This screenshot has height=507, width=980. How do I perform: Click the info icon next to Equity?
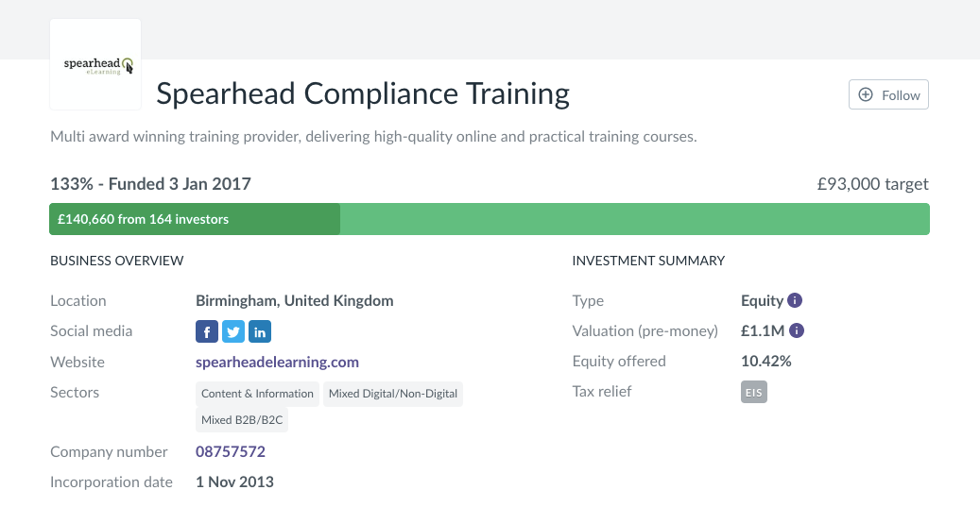pyautogui.click(x=796, y=301)
